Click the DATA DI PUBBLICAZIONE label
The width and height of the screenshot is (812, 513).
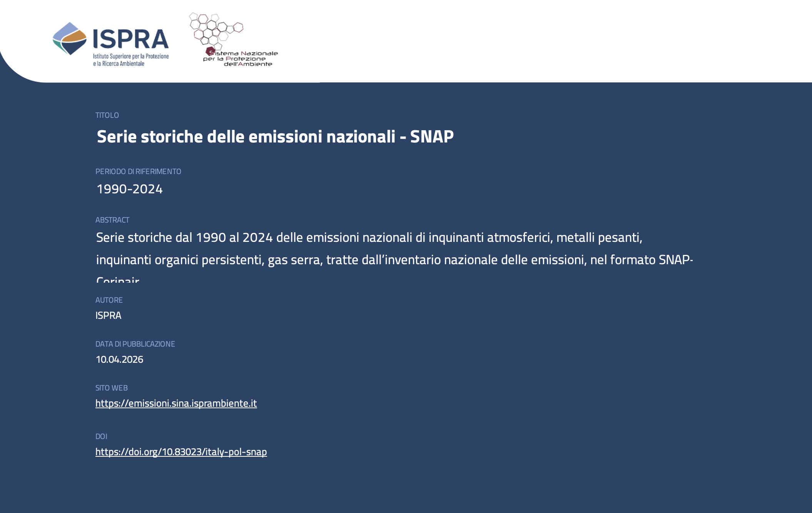135,344
